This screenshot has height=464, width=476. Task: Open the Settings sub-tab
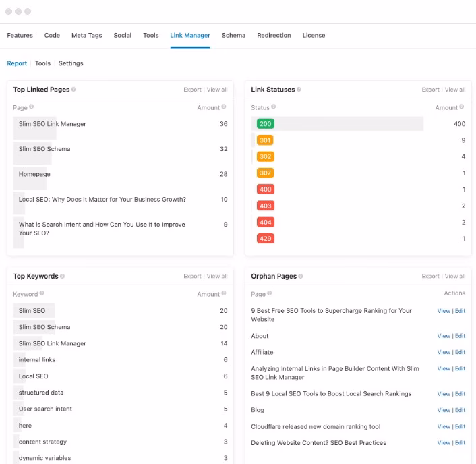[71, 63]
